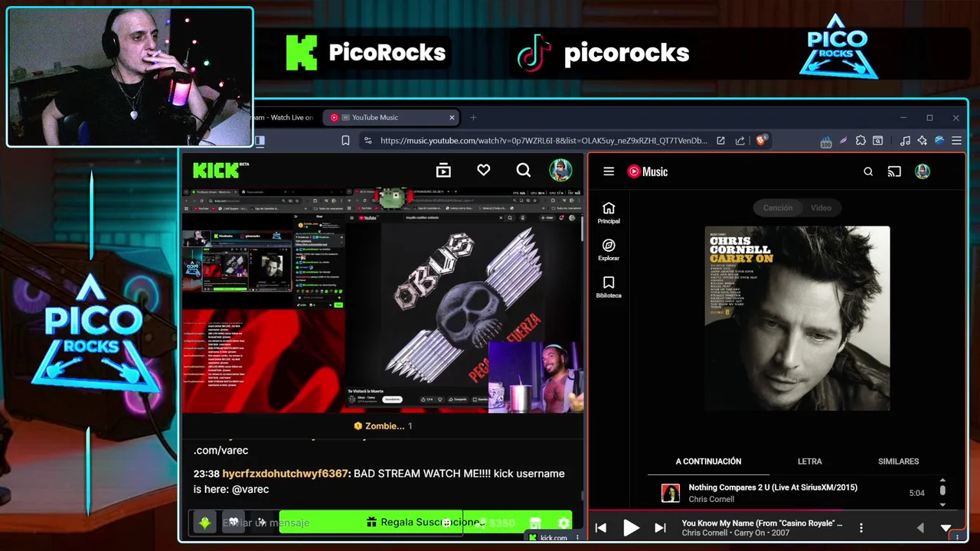Click the address bar URL field
Image resolution: width=980 pixels, height=551 pixels.
[x=544, y=141]
